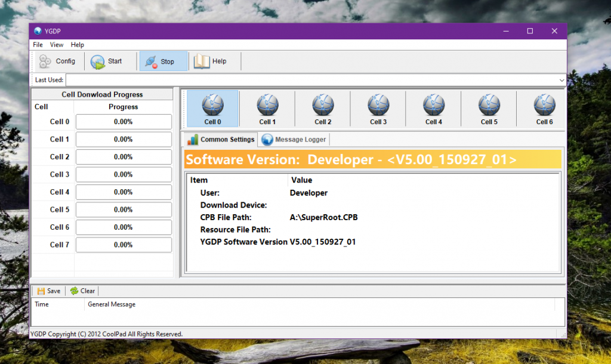
Task: Click the Cell 4 progress bar
Action: pos(124,192)
